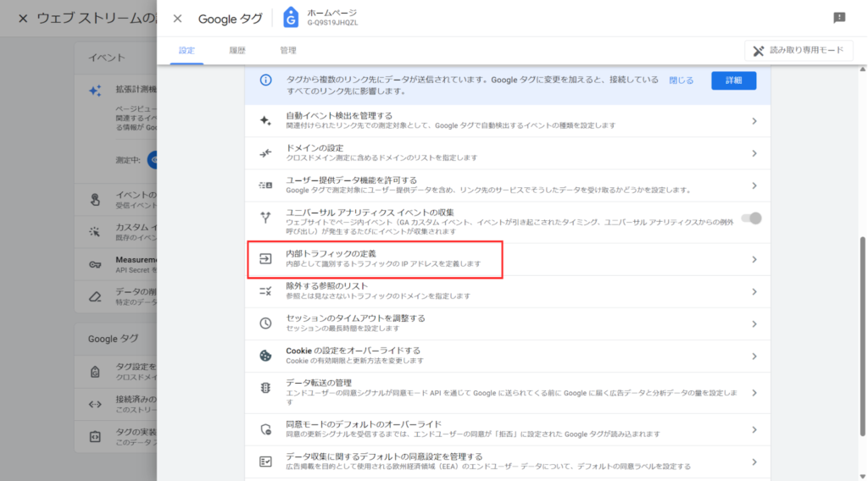868x481 pixels.
Task: Expand データ収集に関するデフォルトの同意設定 chevron
Action: 754,462
